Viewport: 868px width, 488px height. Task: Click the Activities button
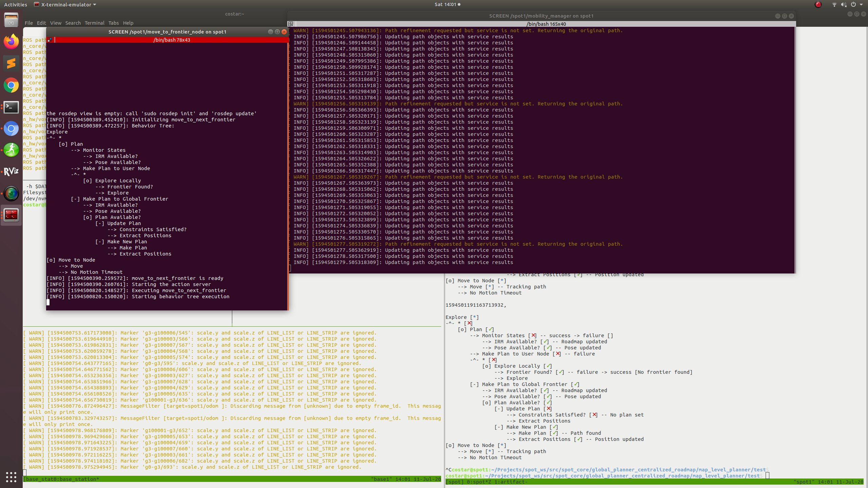tap(16, 4)
